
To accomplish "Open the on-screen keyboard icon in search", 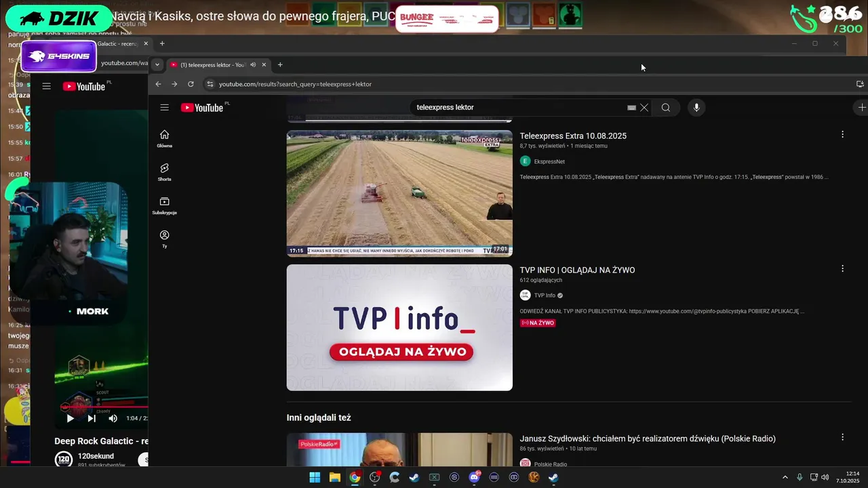I will [x=631, y=107].
